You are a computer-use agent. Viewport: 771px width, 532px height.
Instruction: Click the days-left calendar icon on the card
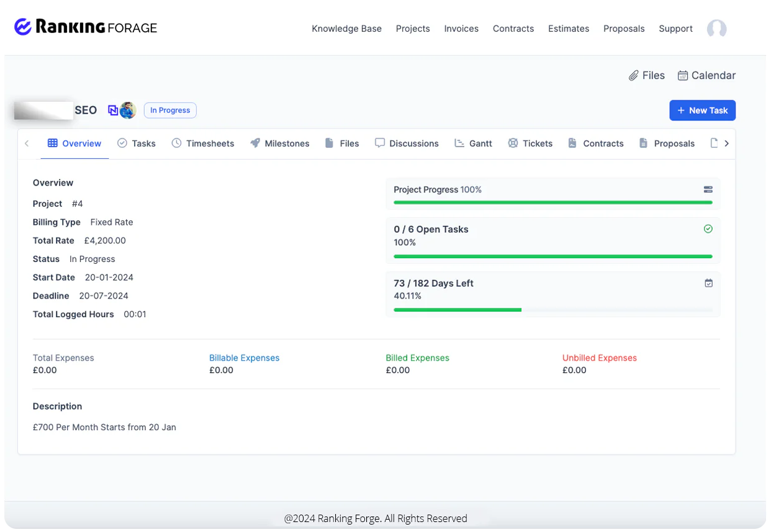708,282
